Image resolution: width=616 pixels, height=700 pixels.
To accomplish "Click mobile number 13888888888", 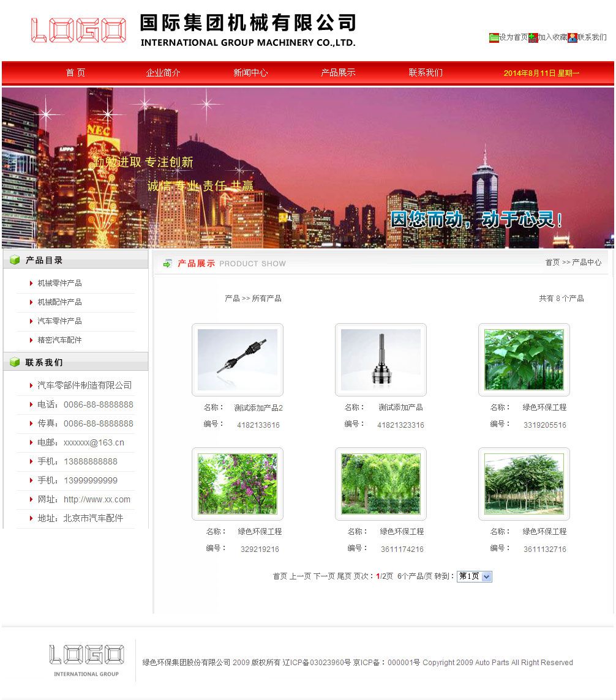I will click(x=91, y=461).
